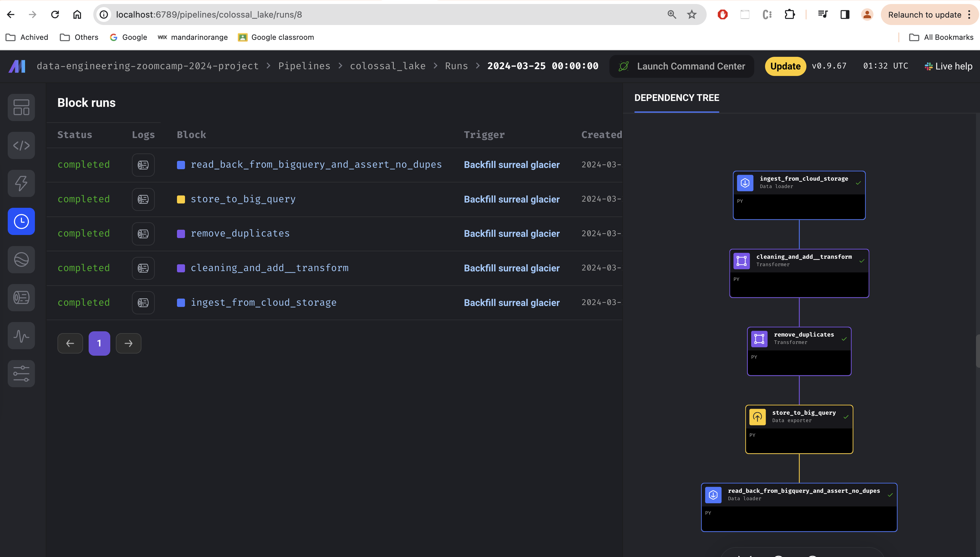Open Backfill surreal glacier trigger for store_to_big_query
The width and height of the screenshot is (980, 557).
tap(512, 199)
